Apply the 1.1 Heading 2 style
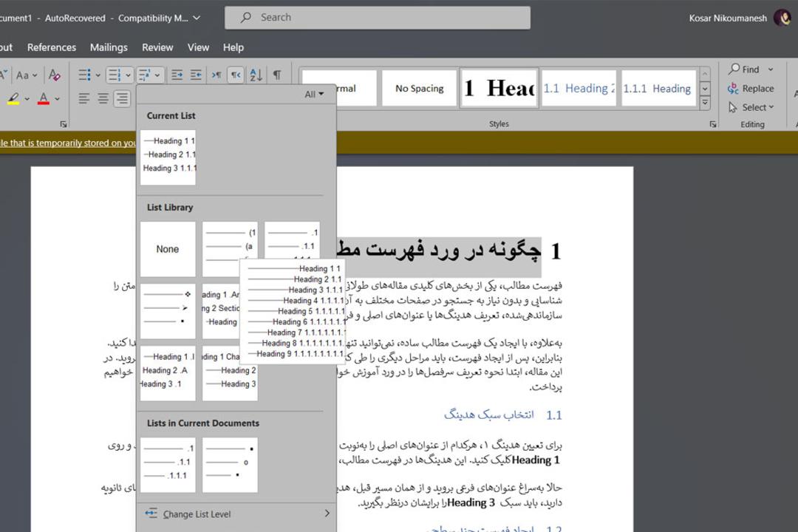798x532 pixels. [x=579, y=88]
